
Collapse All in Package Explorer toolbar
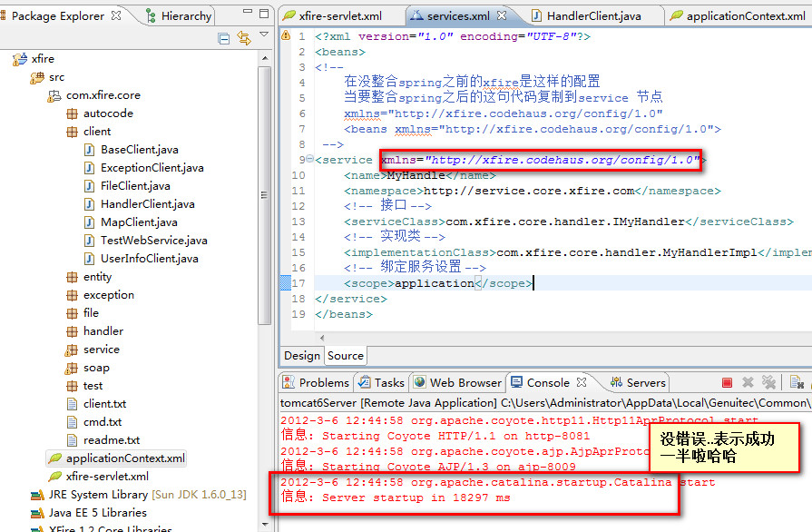(x=224, y=40)
